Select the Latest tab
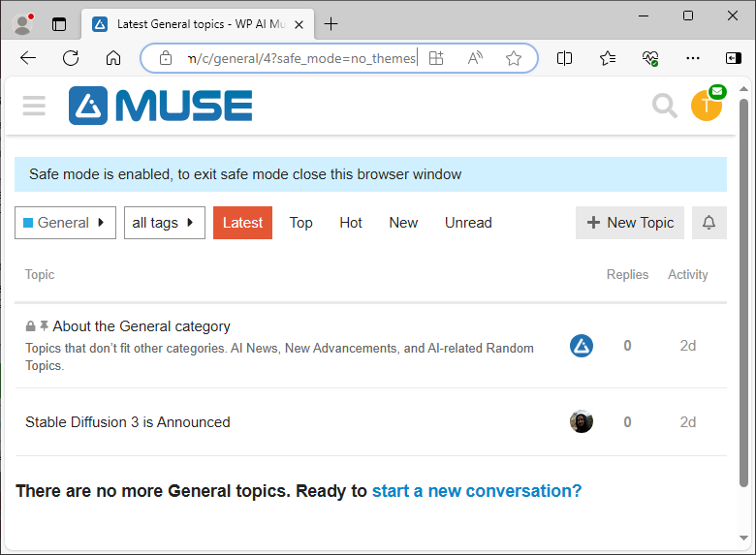Viewport: 756px width, 555px height. [242, 223]
